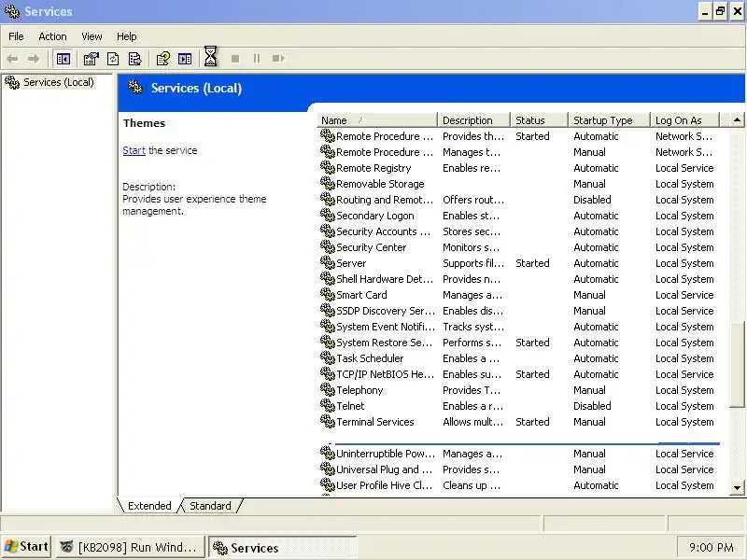Viewport: 747px width, 560px height.
Task: Switch to the Extended tab
Action: coord(149,506)
